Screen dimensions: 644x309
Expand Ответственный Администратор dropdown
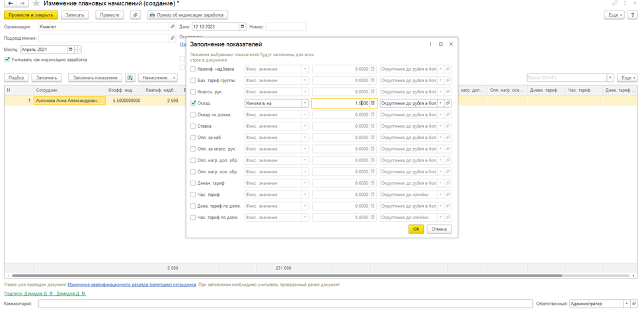click(625, 304)
